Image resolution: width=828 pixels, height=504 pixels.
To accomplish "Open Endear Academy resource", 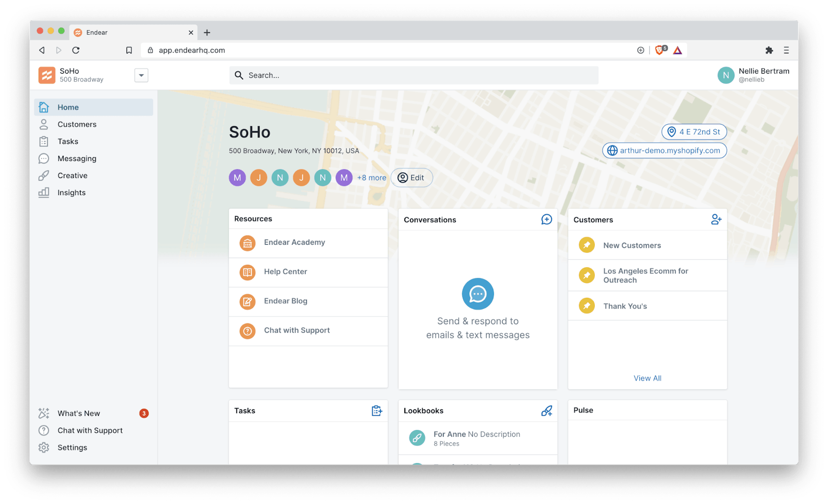I will (308, 242).
